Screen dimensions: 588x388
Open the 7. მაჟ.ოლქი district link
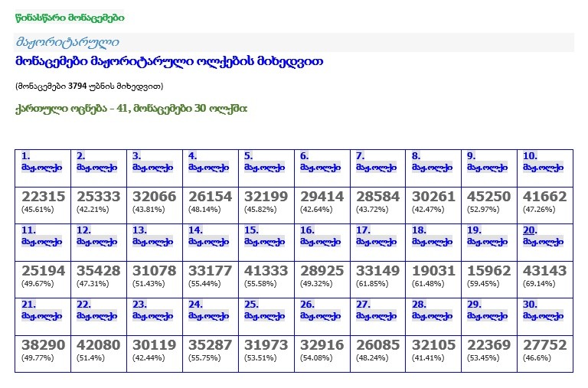coord(376,161)
